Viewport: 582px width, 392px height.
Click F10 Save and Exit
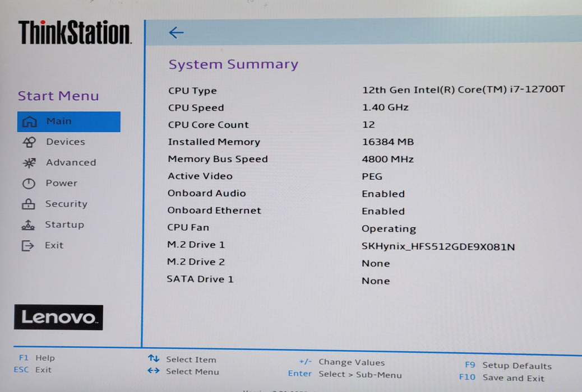[x=502, y=378]
